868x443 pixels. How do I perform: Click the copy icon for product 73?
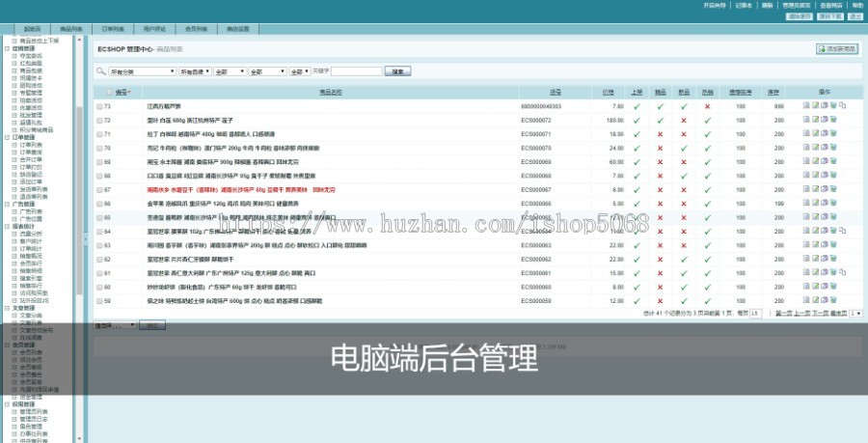point(825,105)
